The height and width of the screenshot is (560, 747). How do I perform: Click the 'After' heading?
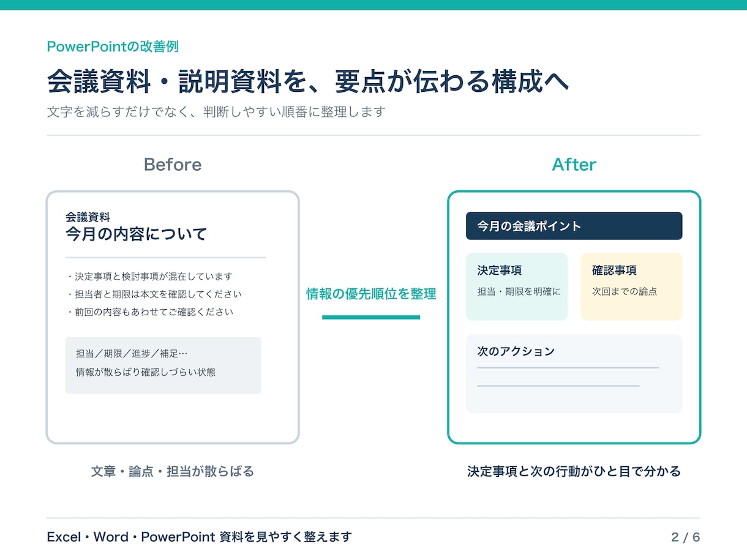574,165
